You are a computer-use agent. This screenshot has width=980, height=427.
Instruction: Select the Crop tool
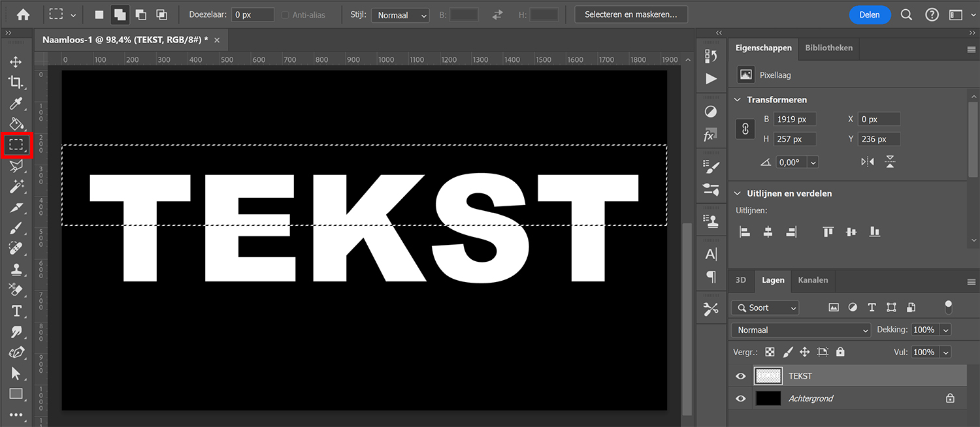(16, 82)
